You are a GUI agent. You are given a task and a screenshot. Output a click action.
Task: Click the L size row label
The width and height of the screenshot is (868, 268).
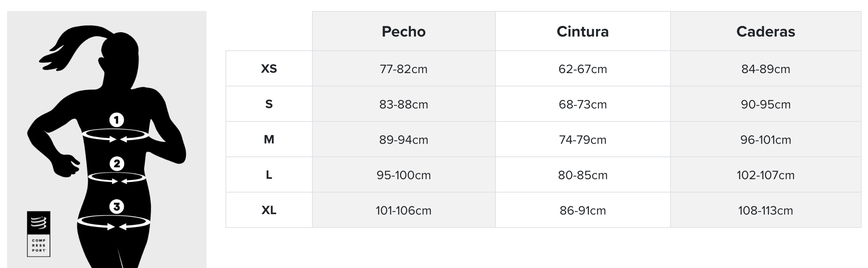click(x=269, y=175)
